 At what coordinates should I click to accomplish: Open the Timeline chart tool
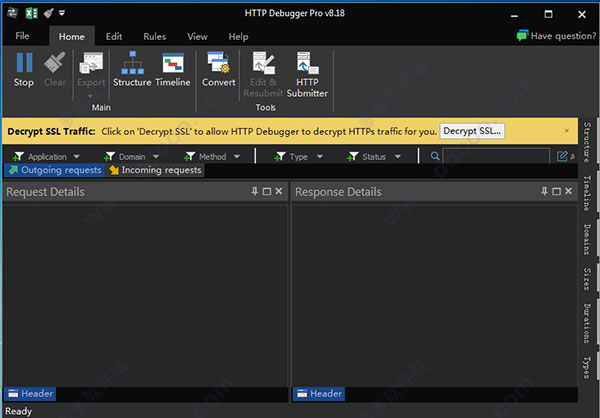pyautogui.click(x=173, y=69)
